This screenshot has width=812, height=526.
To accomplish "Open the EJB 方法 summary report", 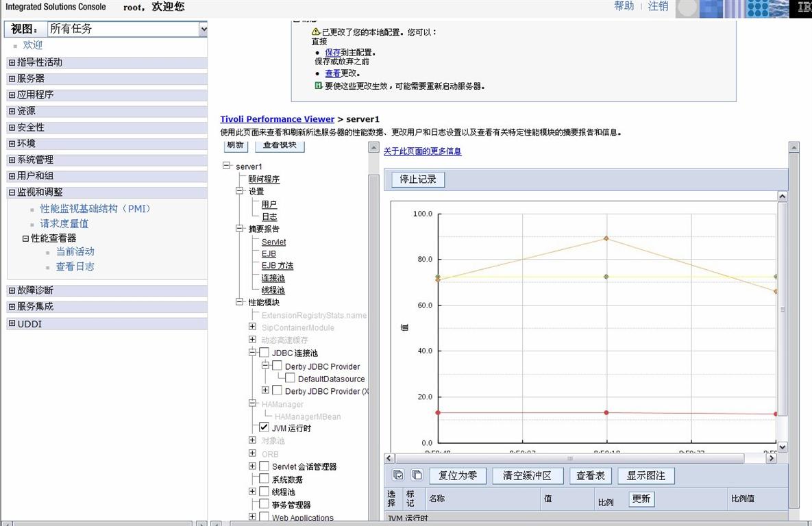I will 277,266.
